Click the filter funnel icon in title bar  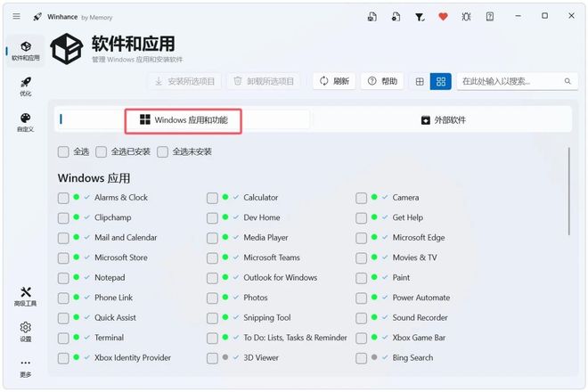tap(420, 17)
